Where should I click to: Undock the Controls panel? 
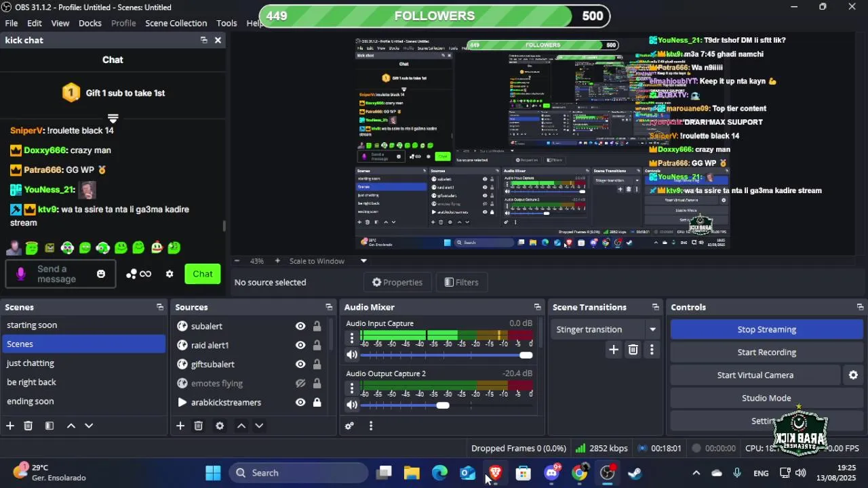(860, 307)
